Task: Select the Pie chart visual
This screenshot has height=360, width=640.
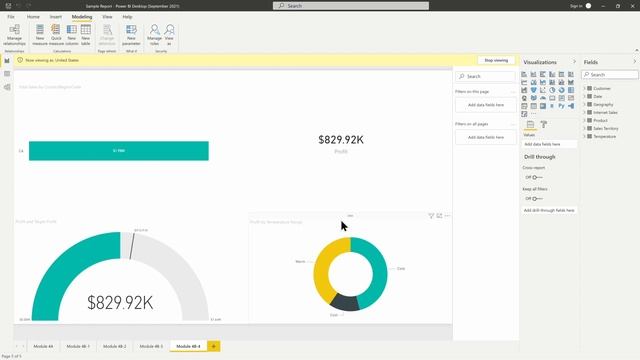Action: 552,90
